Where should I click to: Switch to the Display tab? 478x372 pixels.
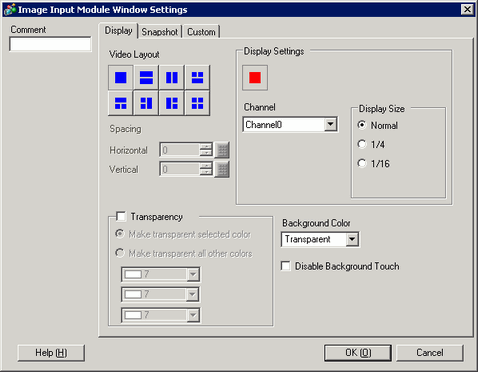118,31
